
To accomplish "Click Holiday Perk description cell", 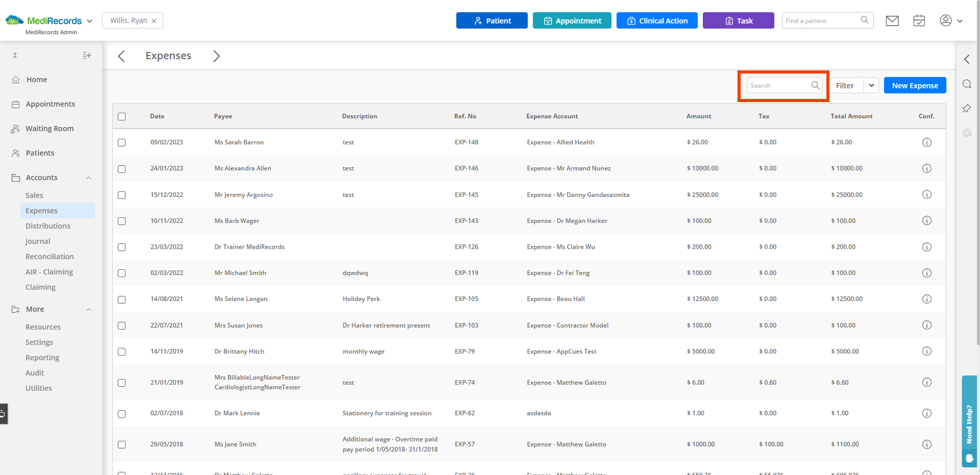I will (x=361, y=299).
